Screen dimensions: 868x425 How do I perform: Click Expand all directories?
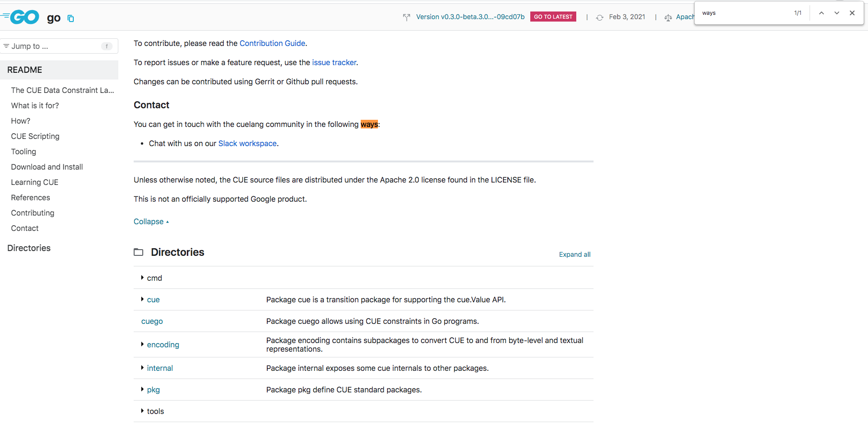point(574,254)
